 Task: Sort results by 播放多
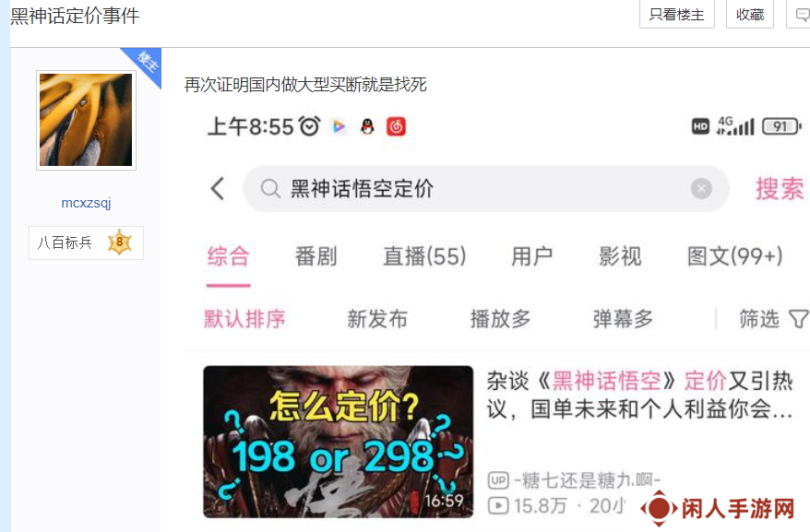500,319
